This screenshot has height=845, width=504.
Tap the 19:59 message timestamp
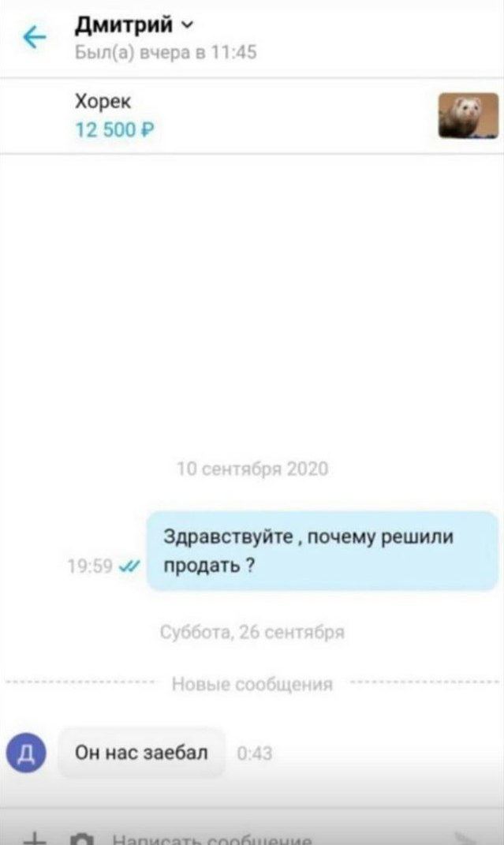pos(90,566)
